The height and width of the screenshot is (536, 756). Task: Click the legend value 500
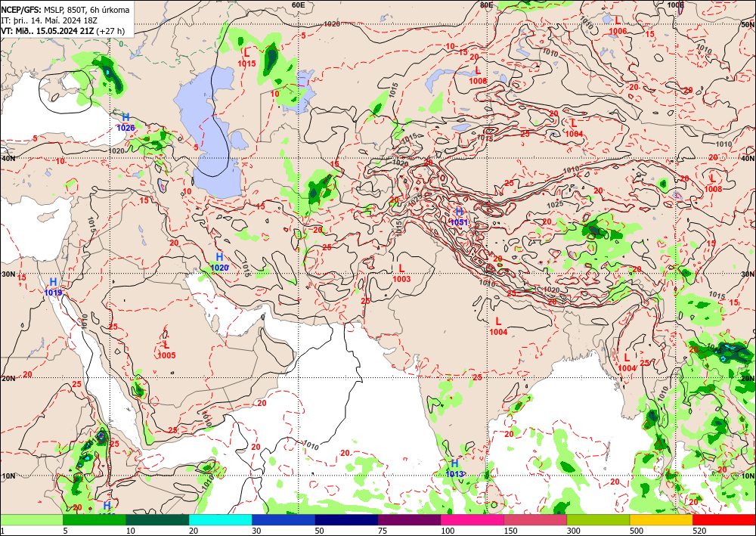637,531
